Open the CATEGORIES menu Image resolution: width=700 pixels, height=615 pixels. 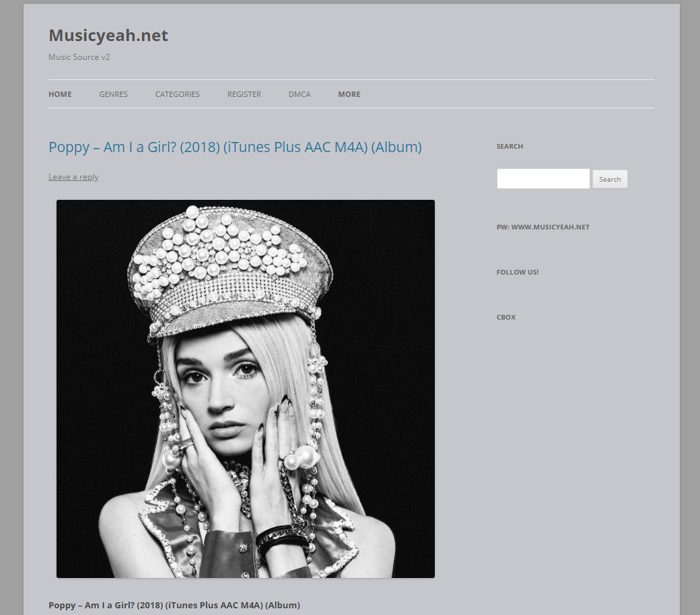[x=177, y=94]
